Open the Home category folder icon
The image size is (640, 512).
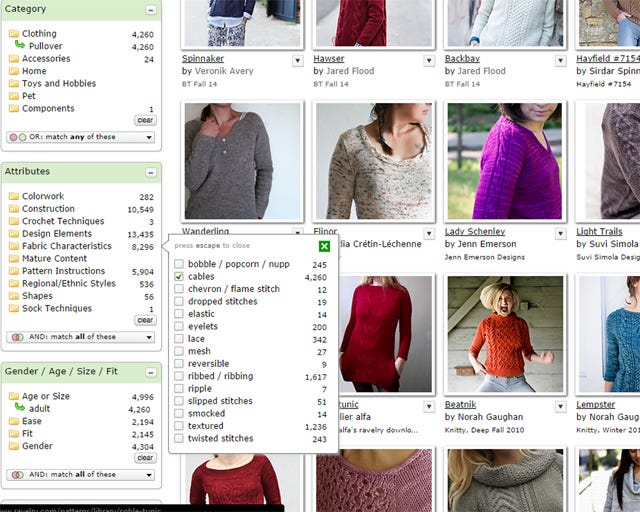point(14,71)
